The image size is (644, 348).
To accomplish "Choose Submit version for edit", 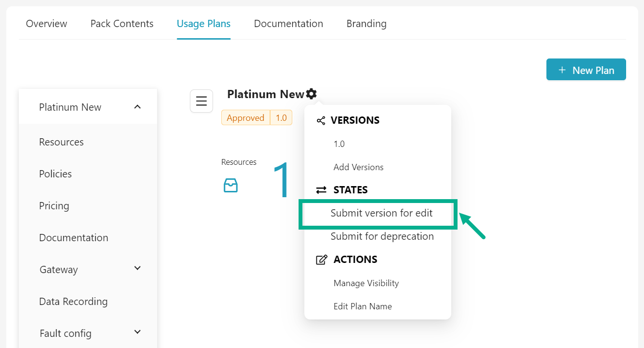I will 381,213.
